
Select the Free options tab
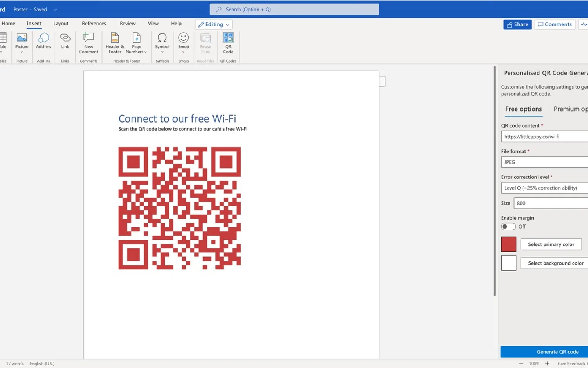click(x=523, y=109)
